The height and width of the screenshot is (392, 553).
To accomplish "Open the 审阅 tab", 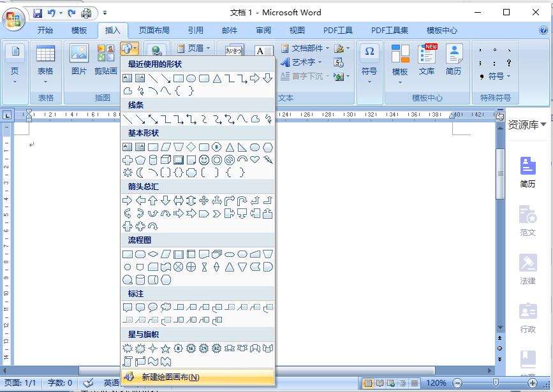I will 263,31.
